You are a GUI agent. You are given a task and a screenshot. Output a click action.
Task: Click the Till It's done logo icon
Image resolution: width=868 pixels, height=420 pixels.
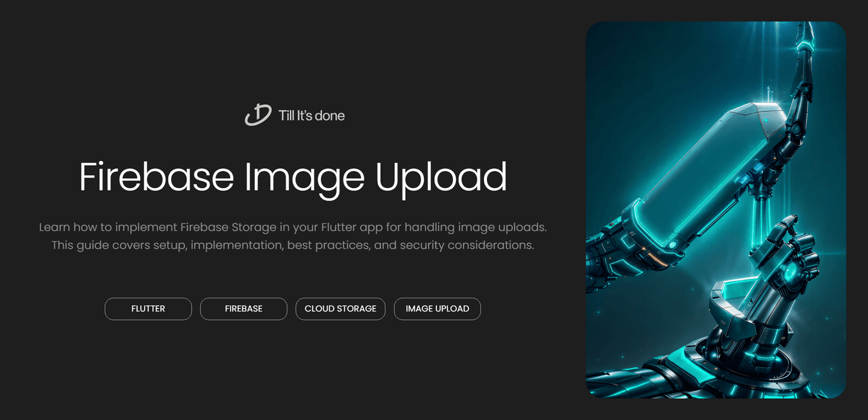pos(258,114)
